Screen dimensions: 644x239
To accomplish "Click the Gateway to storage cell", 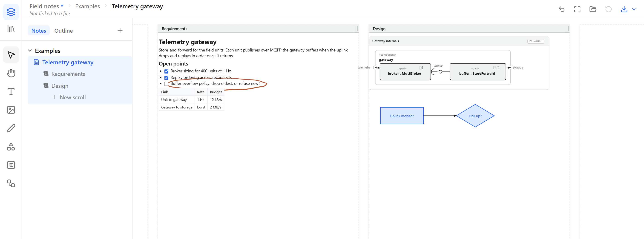I will click(177, 107).
